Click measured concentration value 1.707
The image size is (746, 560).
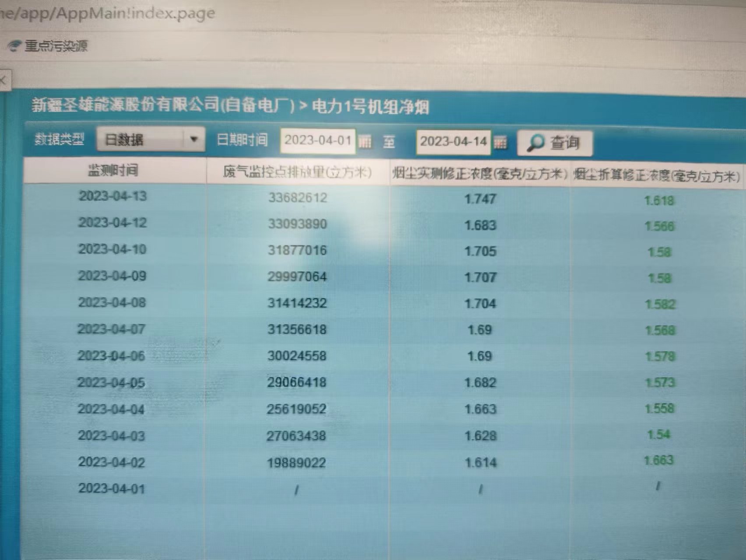(480, 277)
